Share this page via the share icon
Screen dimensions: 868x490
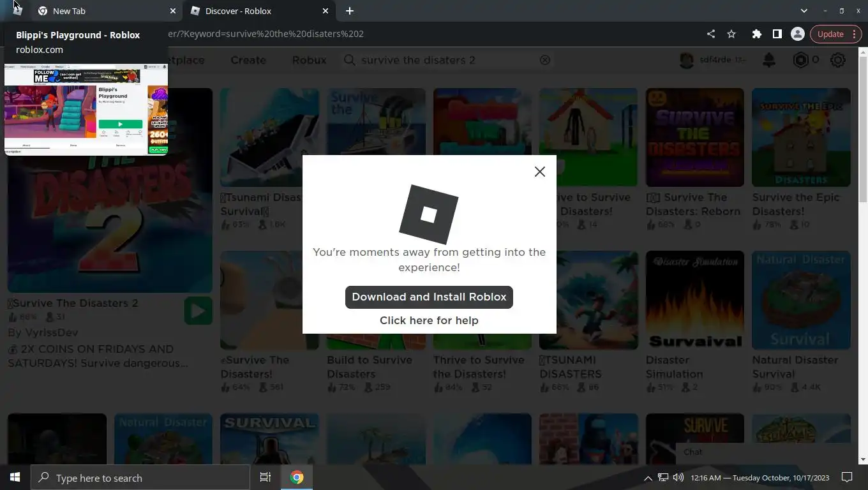711,34
